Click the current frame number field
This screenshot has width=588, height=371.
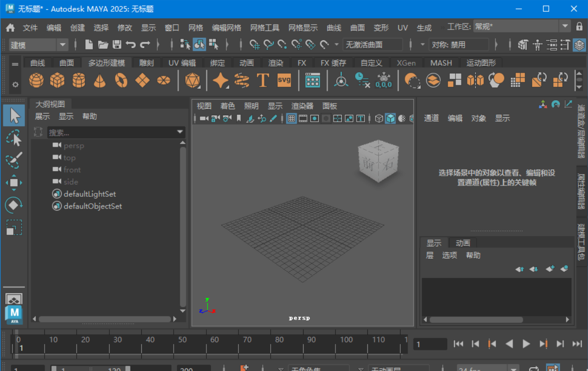pos(430,344)
